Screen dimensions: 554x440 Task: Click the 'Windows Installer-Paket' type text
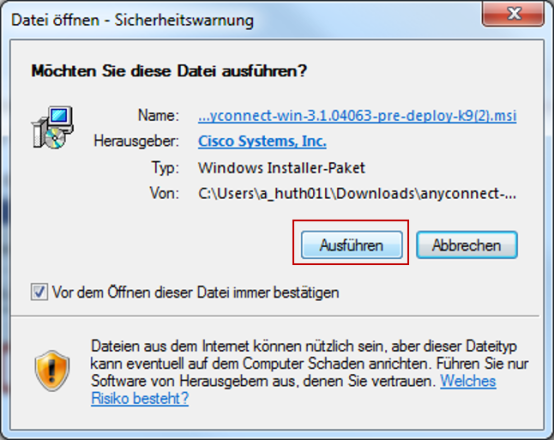281,168
